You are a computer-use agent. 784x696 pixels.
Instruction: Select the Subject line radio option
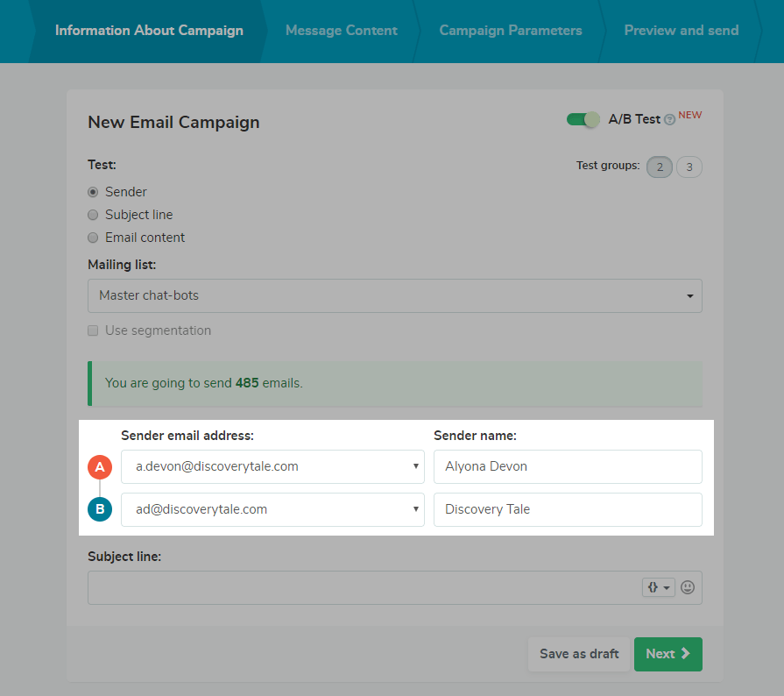point(93,215)
